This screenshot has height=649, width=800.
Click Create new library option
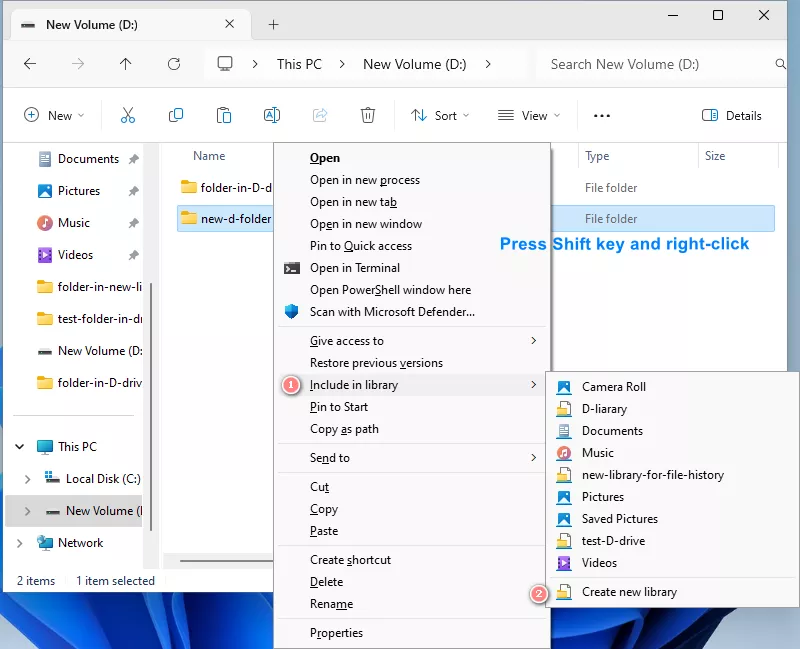[671, 592]
